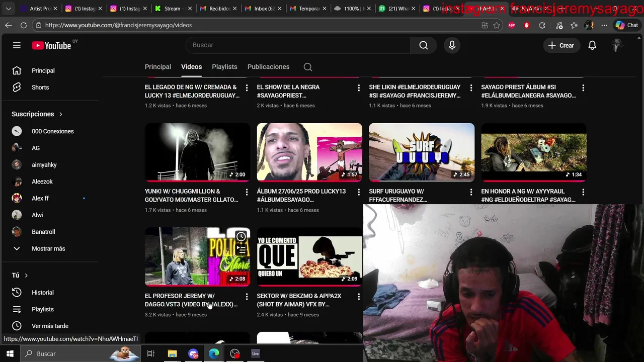Add EL PROFESOR JEREMY to Watch Later
The image size is (644, 362).
click(241, 236)
